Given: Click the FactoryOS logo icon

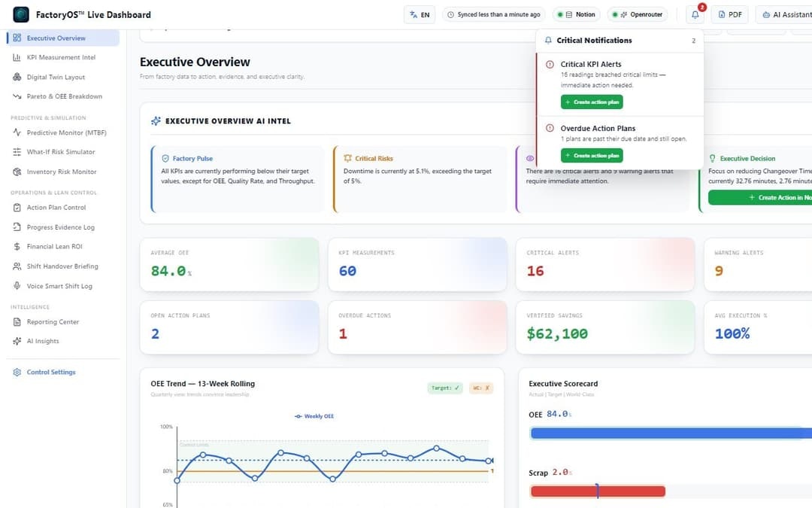Looking at the screenshot, I should pos(21,14).
